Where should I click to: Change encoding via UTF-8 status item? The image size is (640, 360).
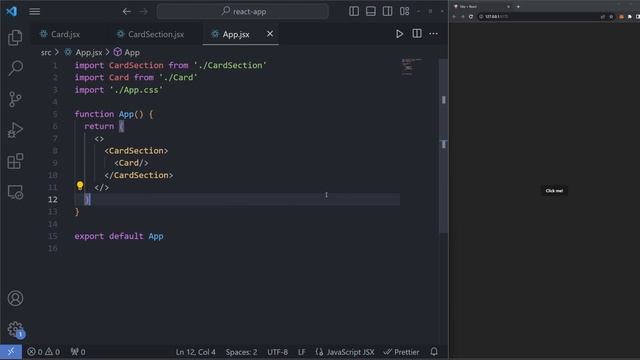(x=277, y=352)
